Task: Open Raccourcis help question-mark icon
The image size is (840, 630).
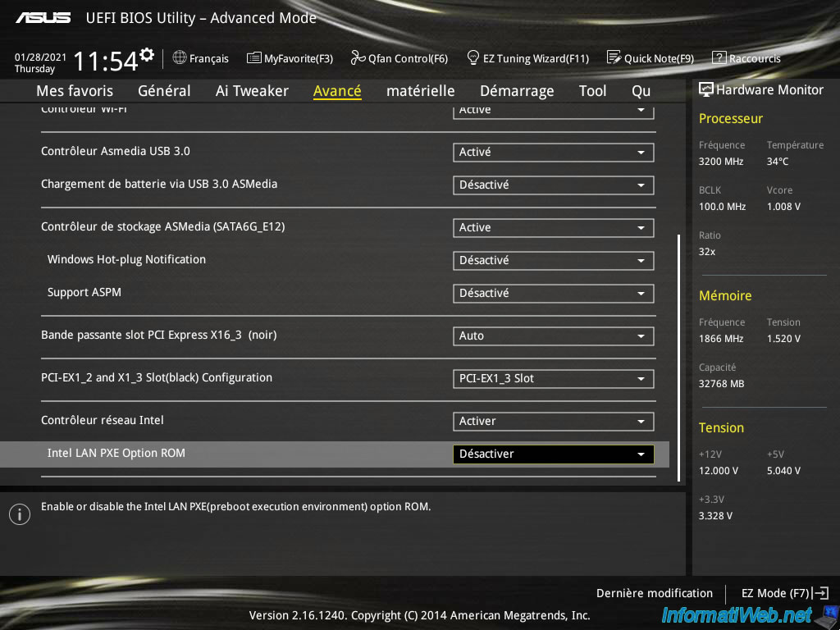Action: click(x=719, y=58)
